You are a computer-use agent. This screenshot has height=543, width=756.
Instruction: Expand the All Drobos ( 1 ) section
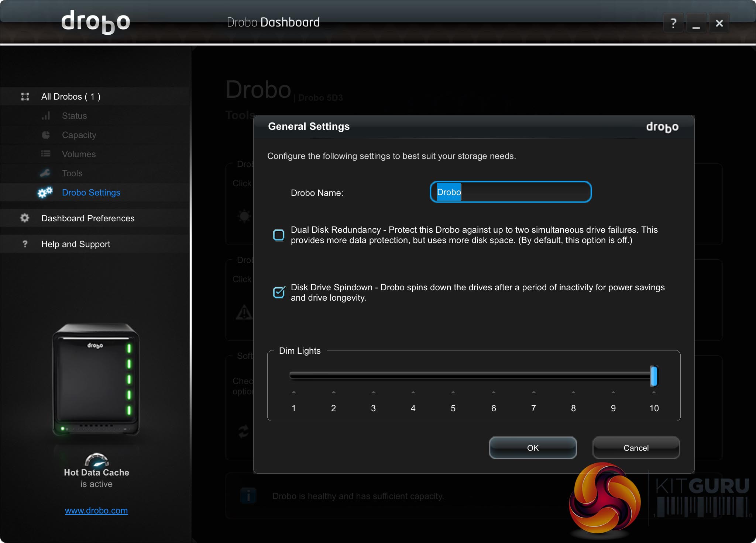point(71,97)
